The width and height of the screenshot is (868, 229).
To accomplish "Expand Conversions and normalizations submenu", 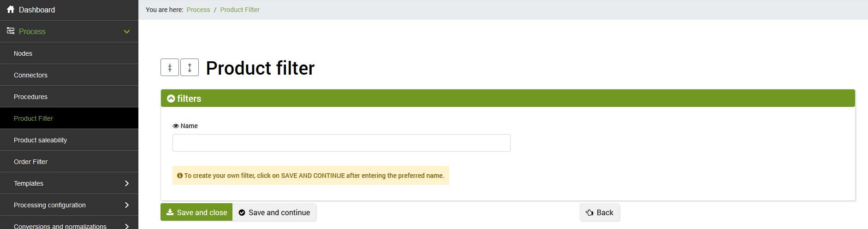I will click(127, 226).
